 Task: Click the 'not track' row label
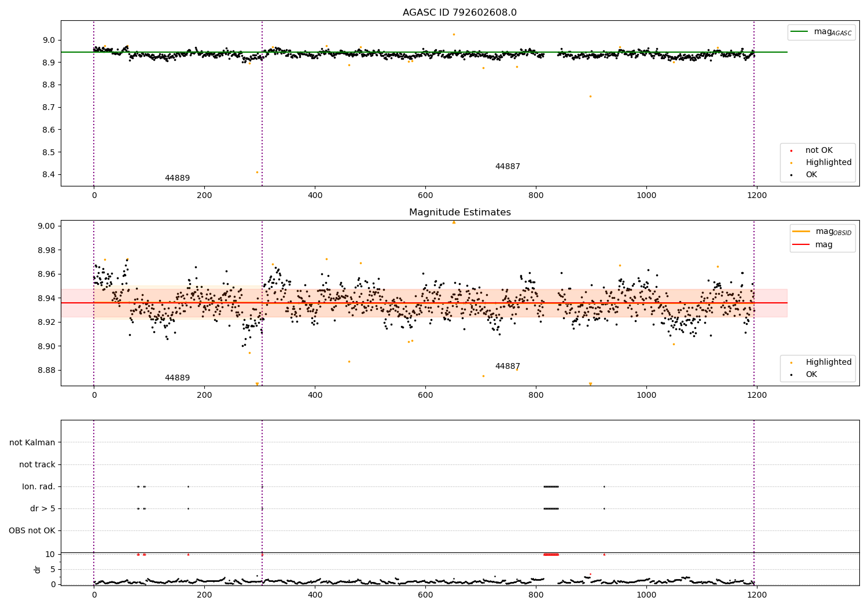coord(37,464)
